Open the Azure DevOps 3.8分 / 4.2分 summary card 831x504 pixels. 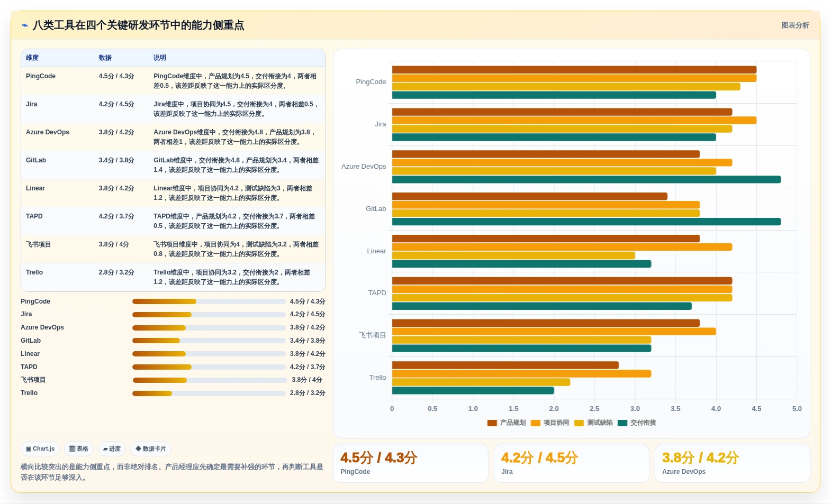coord(733,463)
